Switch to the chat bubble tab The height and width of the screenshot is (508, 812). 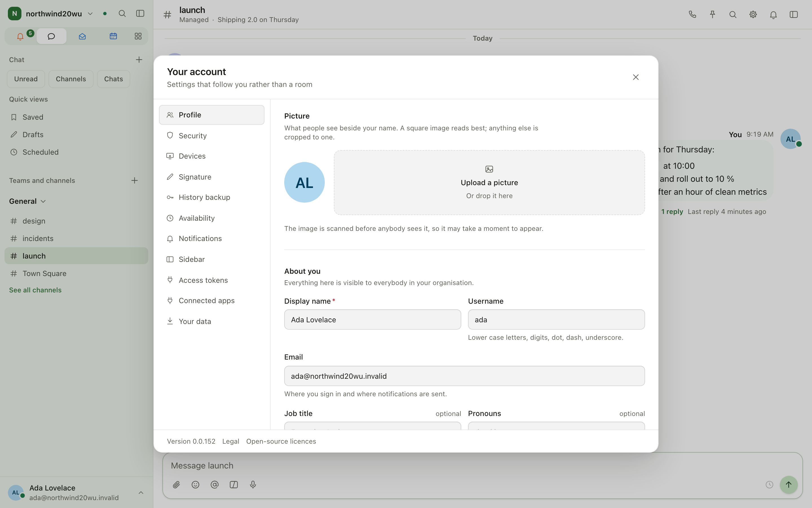tap(51, 36)
